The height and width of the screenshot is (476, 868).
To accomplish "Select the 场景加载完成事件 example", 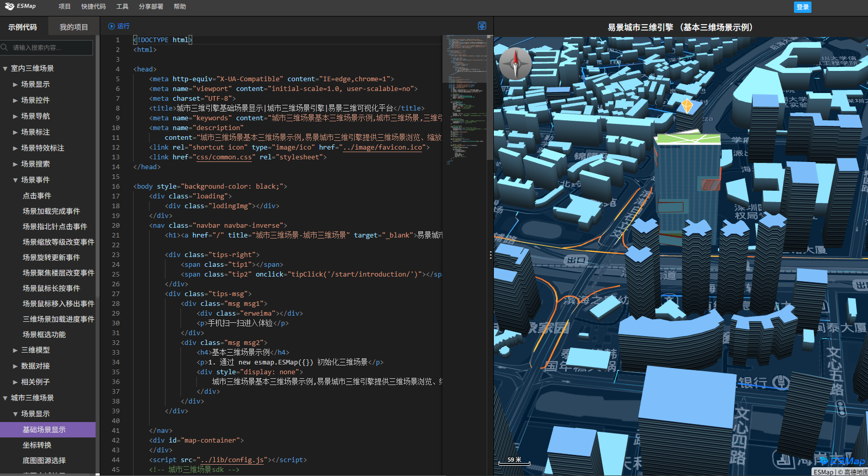I will click(x=51, y=211).
